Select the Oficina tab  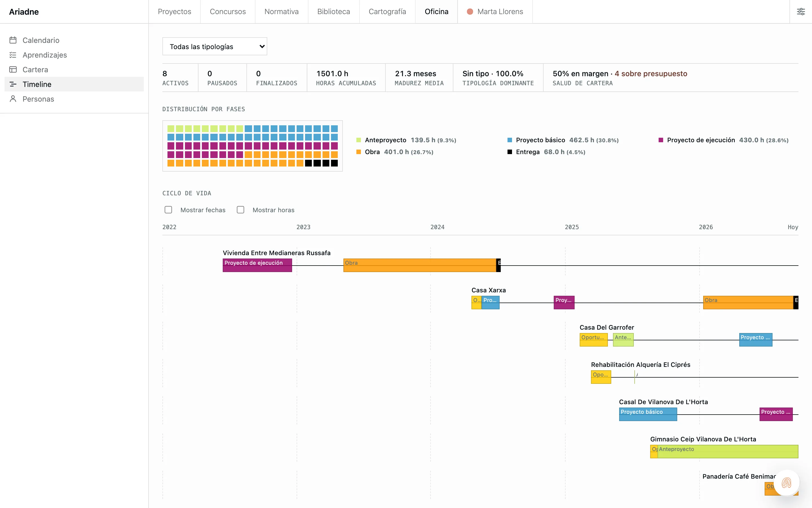(436, 12)
